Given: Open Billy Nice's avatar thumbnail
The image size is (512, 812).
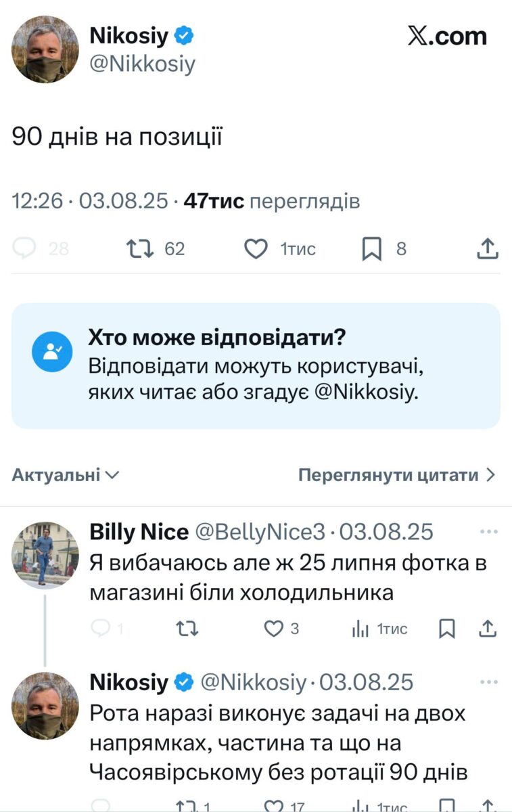Looking at the screenshot, I should coord(45,554).
